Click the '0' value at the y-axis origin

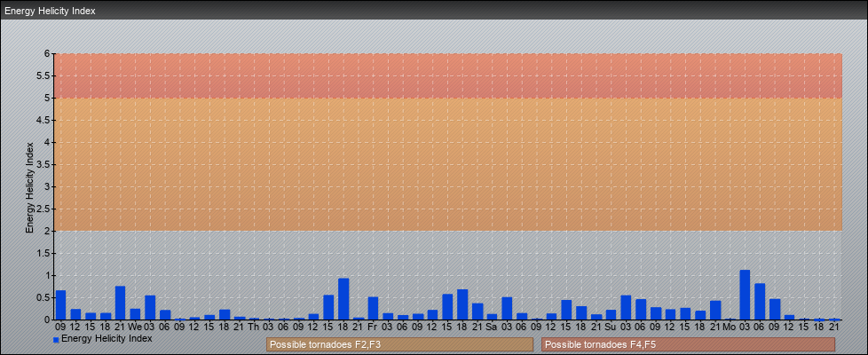[48, 319]
